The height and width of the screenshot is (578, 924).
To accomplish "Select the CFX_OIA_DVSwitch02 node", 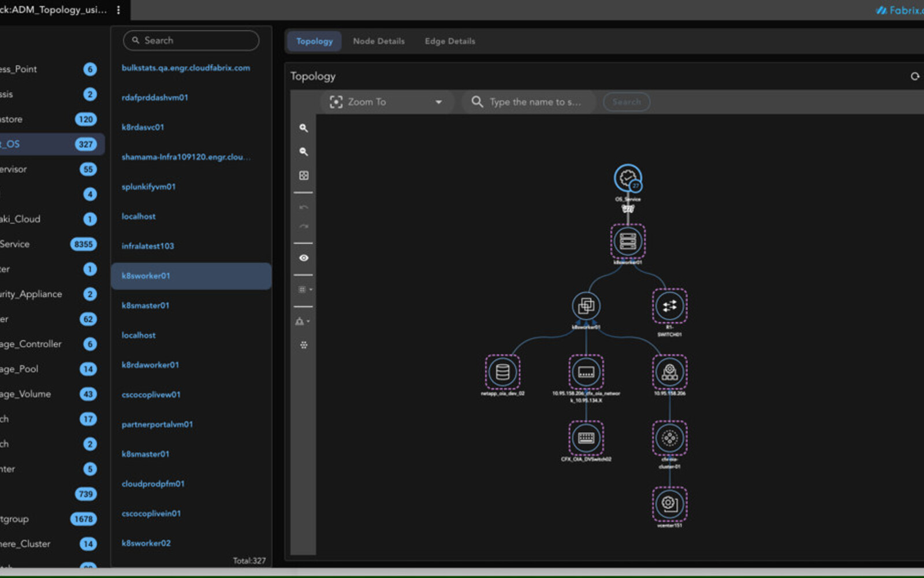I will click(586, 438).
